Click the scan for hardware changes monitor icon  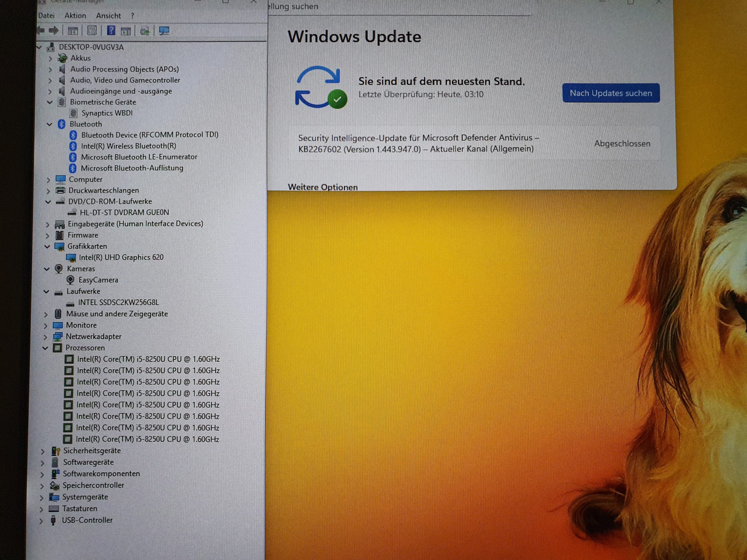pyautogui.click(x=164, y=31)
